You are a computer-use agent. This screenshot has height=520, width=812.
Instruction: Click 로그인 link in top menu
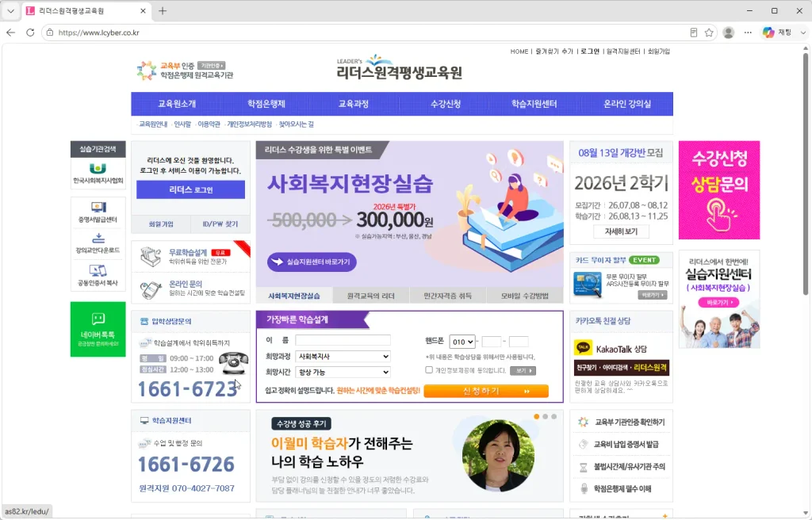click(590, 52)
